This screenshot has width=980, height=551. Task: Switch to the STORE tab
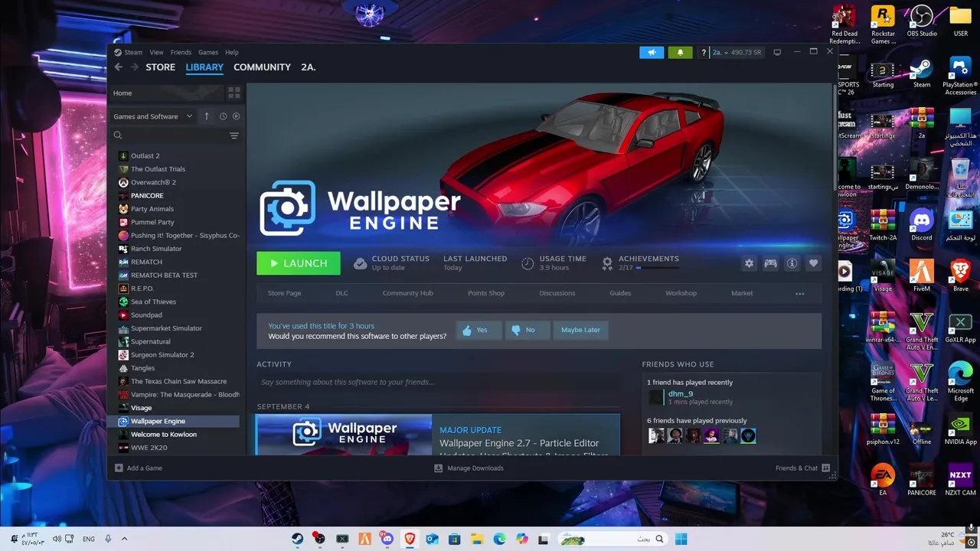point(161,67)
